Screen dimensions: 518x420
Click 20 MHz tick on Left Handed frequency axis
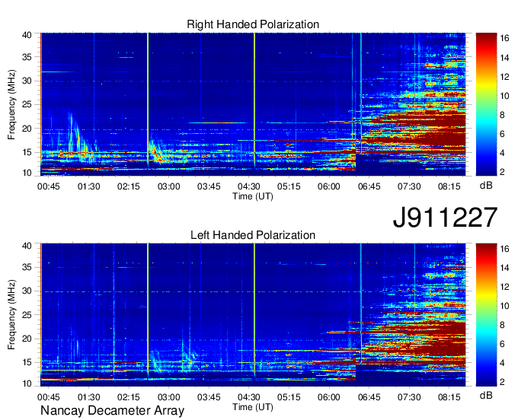click(27, 339)
